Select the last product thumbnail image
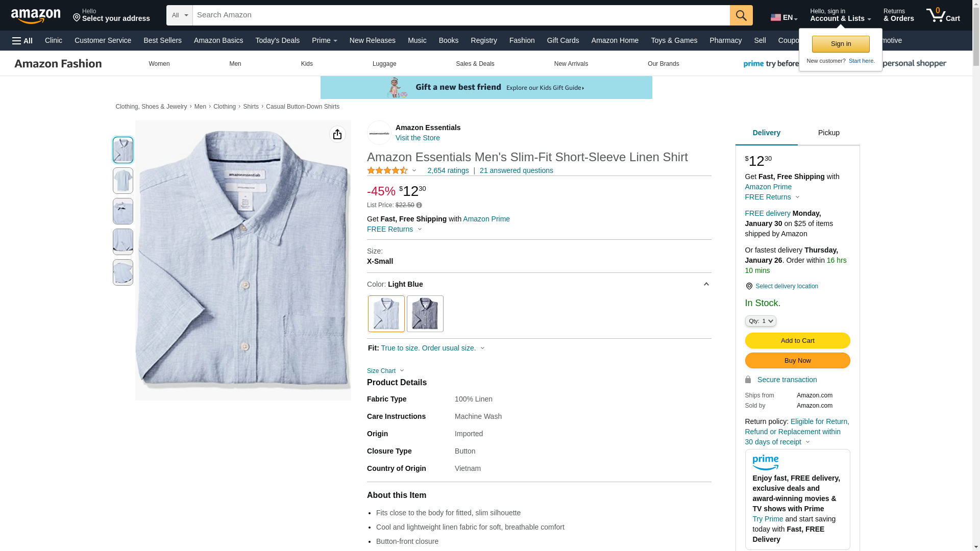The image size is (980, 551). 123,272
